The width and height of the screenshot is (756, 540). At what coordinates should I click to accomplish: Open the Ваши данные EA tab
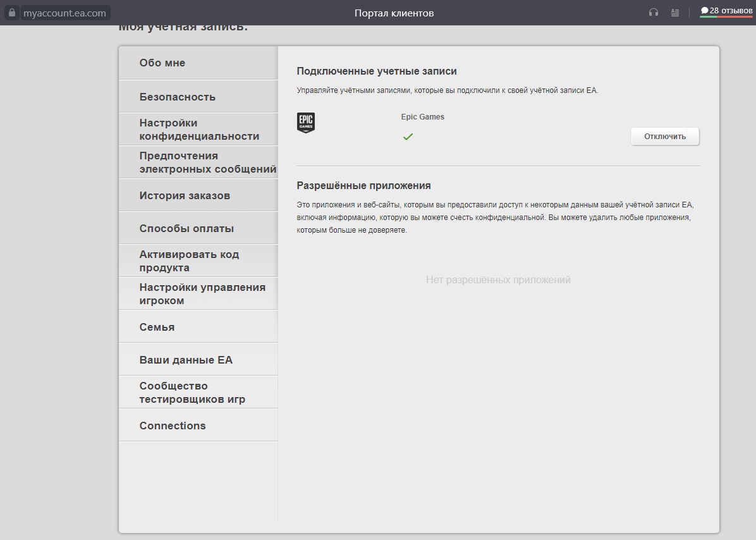click(x=198, y=360)
